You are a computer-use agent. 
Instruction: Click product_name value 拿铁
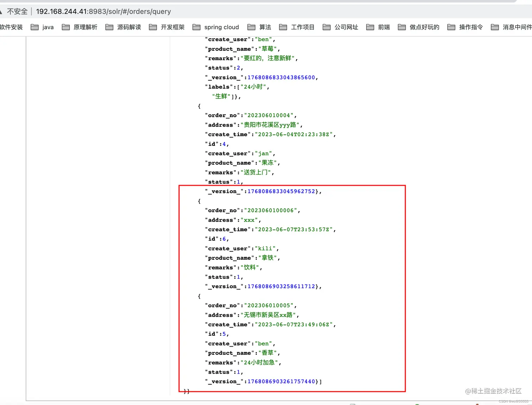coord(268,258)
